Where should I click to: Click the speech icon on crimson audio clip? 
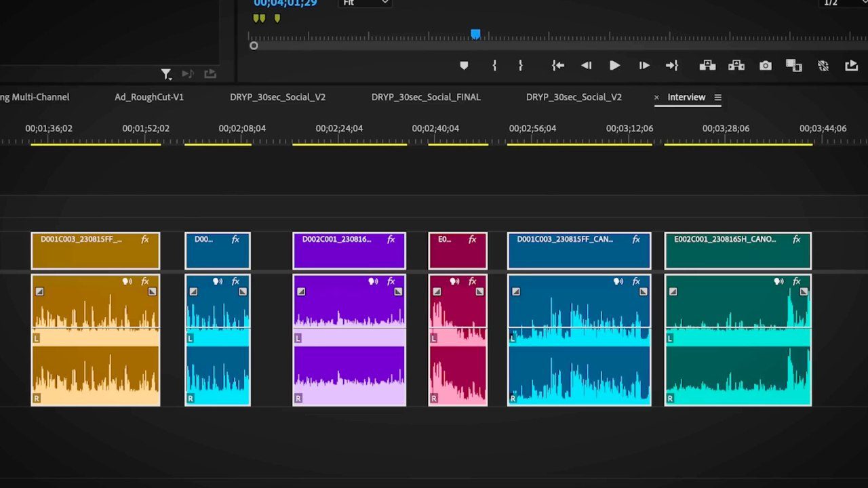[454, 281]
